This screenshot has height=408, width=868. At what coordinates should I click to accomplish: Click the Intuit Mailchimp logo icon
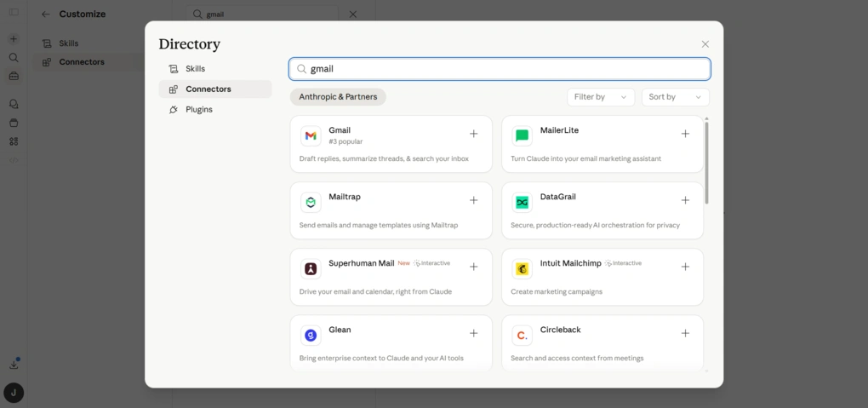522,269
